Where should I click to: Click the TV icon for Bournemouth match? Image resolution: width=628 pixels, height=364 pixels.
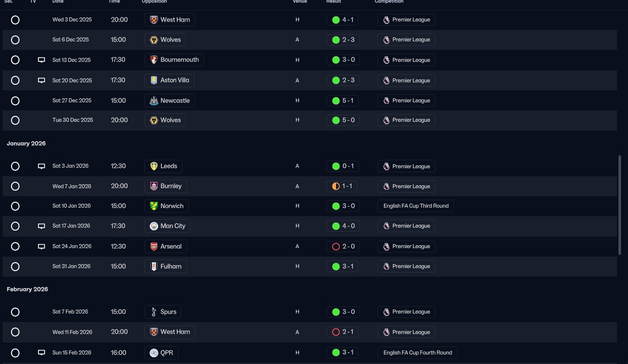(41, 60)
